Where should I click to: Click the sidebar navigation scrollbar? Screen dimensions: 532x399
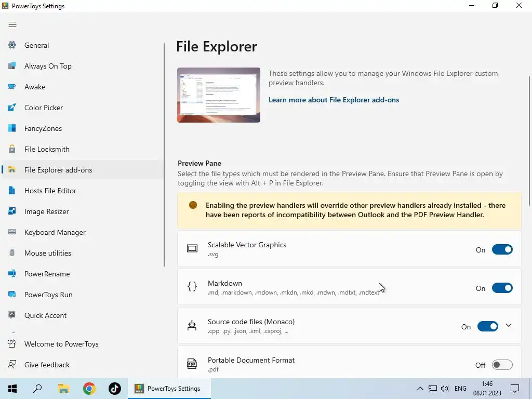click(x=164, y=154)
